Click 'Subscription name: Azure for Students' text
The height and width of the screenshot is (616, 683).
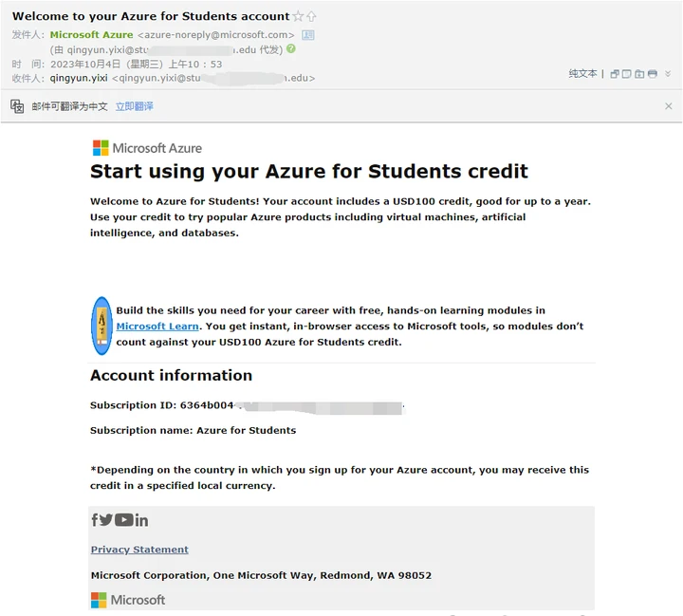[193, 430]
